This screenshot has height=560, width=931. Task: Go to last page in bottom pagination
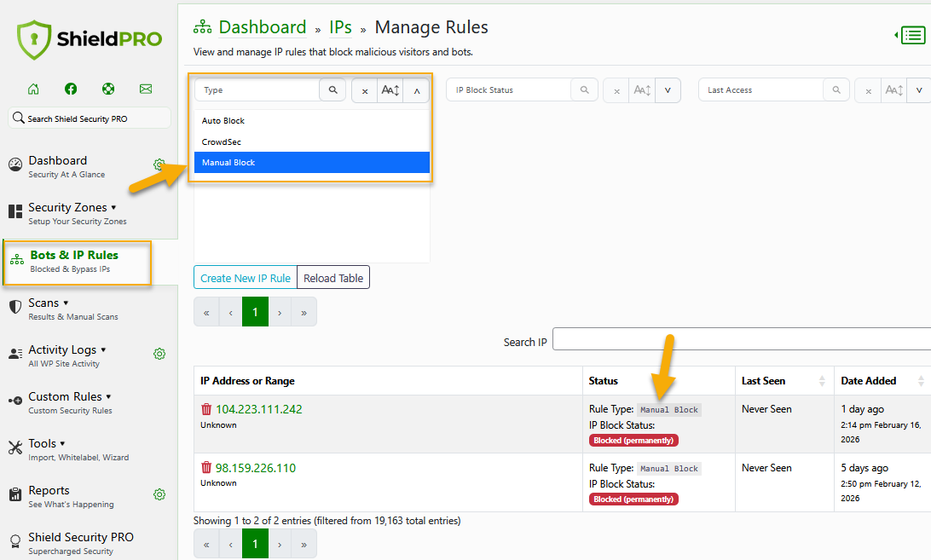pyautogui.click(x=304, y=544)
